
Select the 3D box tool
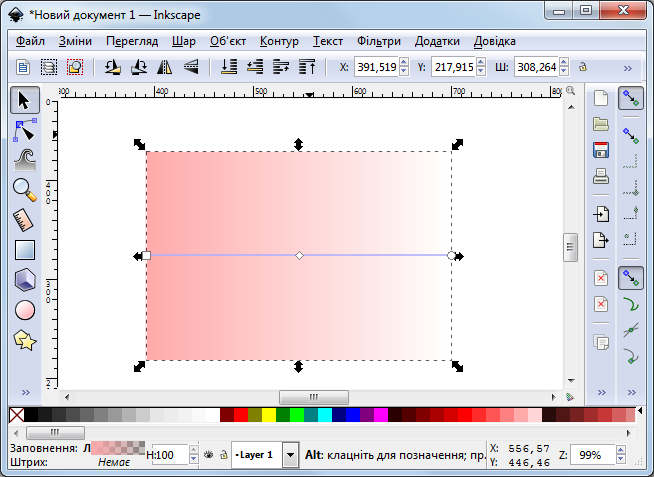click(x=25, y=280)
